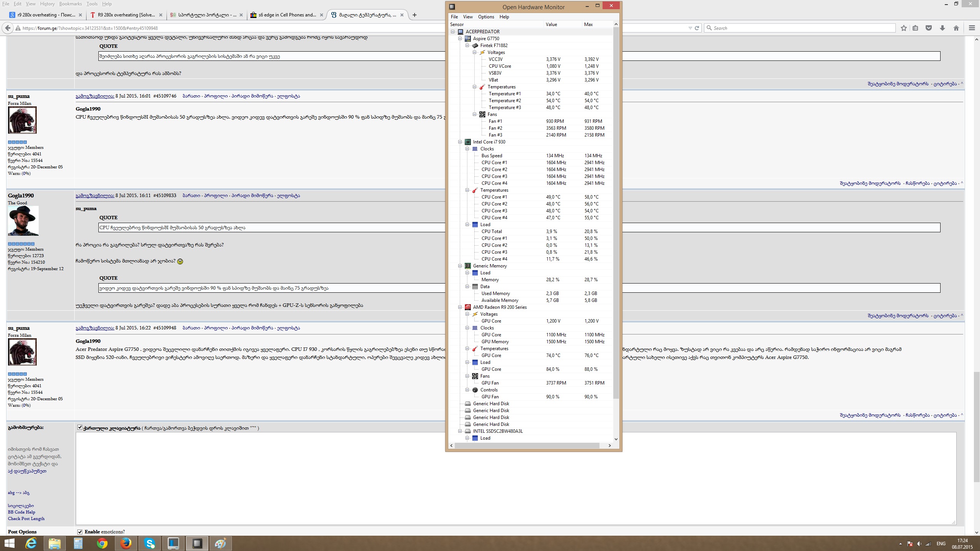980x551 pixels.
Task: Open Internet Explorer from the taskbar
Action: (31, 543)
